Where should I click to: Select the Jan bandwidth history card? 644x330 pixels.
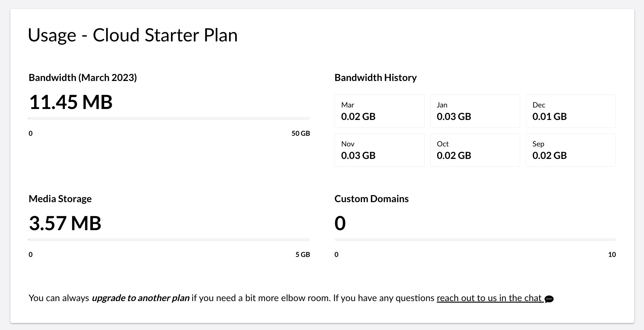click(475, 111)
